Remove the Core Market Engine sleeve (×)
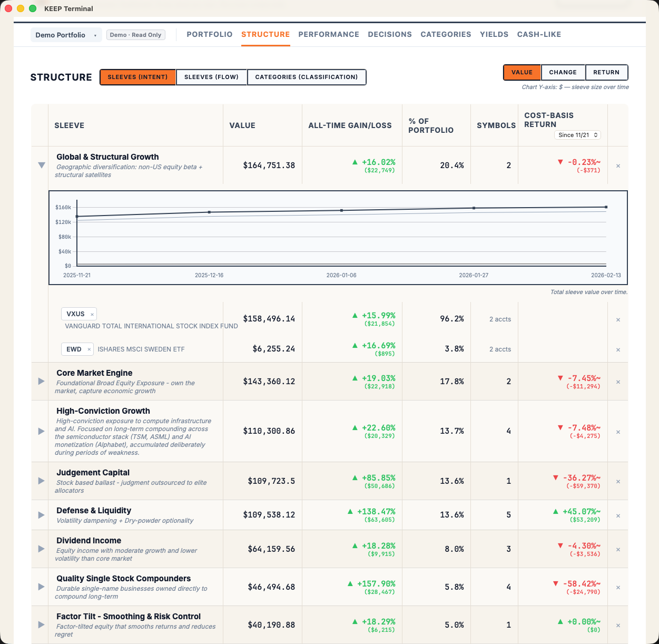This screenshot has width=659, height=644. click(x=618, y=382)
